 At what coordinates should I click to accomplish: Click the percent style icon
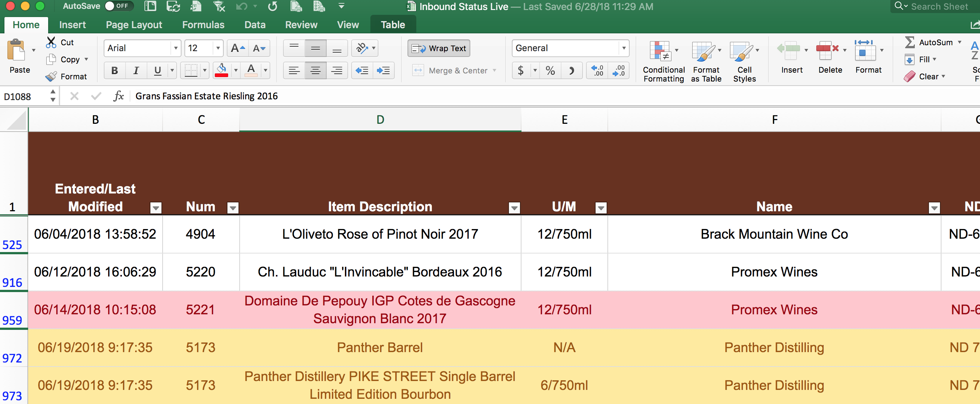550,70
